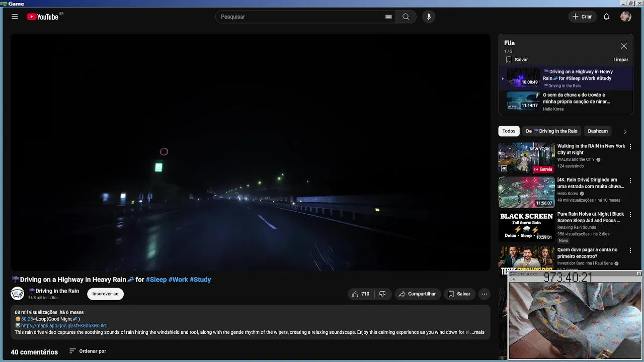Open options for 'Quem deve pagar' video
The image size is (644, 362).
630,250
